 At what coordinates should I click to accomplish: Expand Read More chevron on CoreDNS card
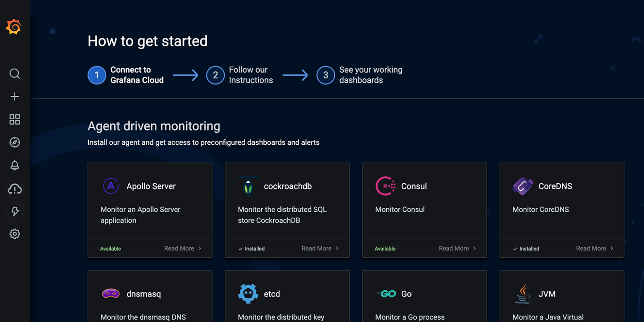611,249
